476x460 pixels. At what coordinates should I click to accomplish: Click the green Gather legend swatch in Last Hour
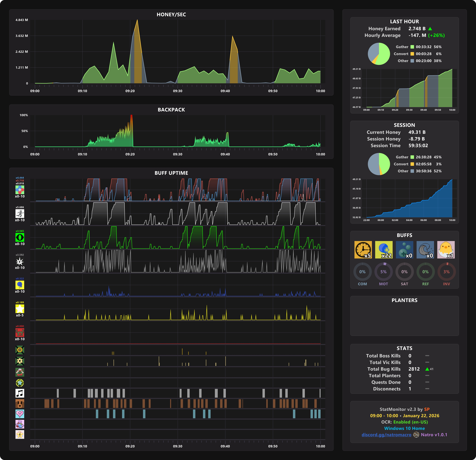click(x=412, y=47)
